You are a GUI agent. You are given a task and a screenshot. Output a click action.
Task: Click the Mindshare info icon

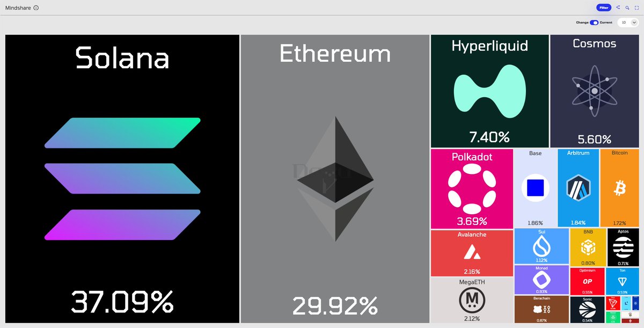coord(35,8)
